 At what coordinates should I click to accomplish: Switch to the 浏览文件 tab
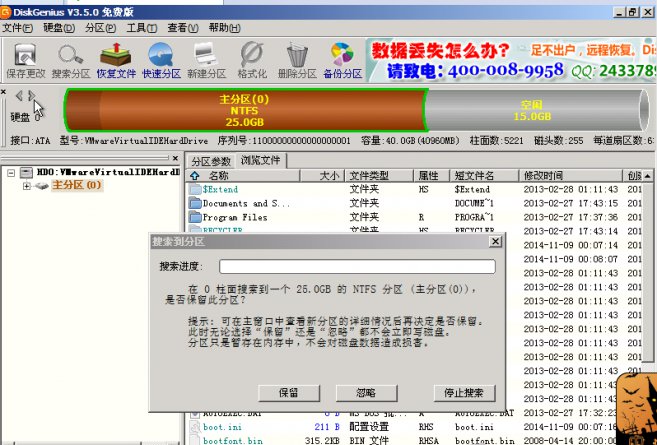pyautogui.click(x=261, y=160)
